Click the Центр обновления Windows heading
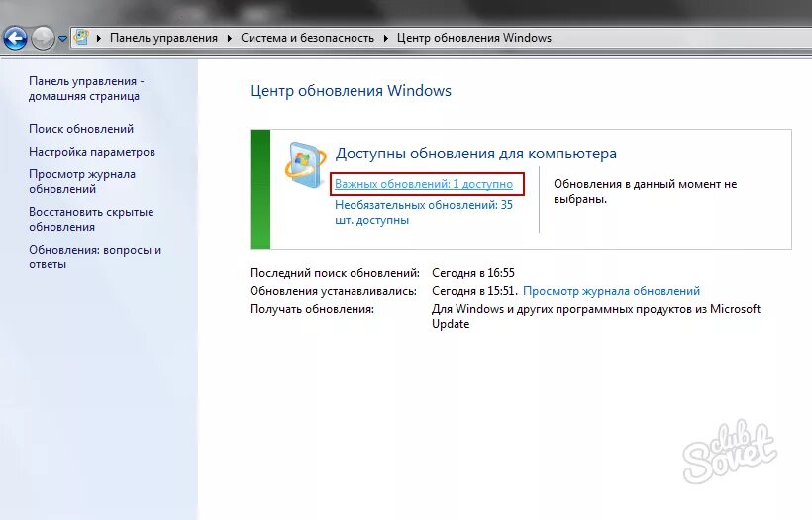812x520 pixels. point(351,91)
